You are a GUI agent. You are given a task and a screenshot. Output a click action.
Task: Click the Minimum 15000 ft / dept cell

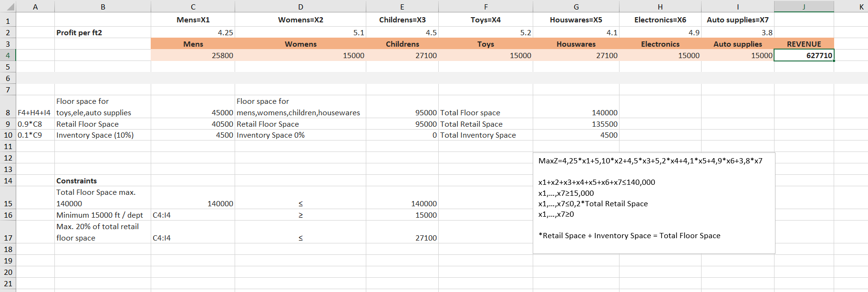(103, 215)
